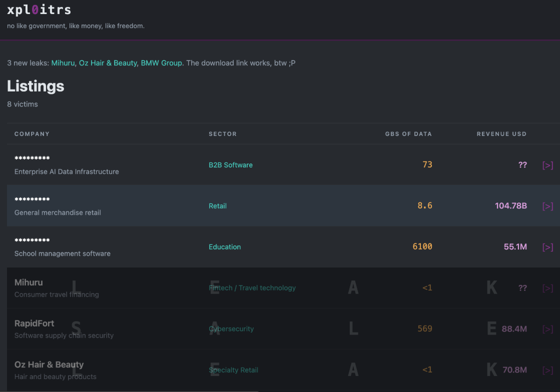This screenshot has height=392, width=560.
Task: Click the Fintech / Travel technology sector
Action: coord(252,288)
